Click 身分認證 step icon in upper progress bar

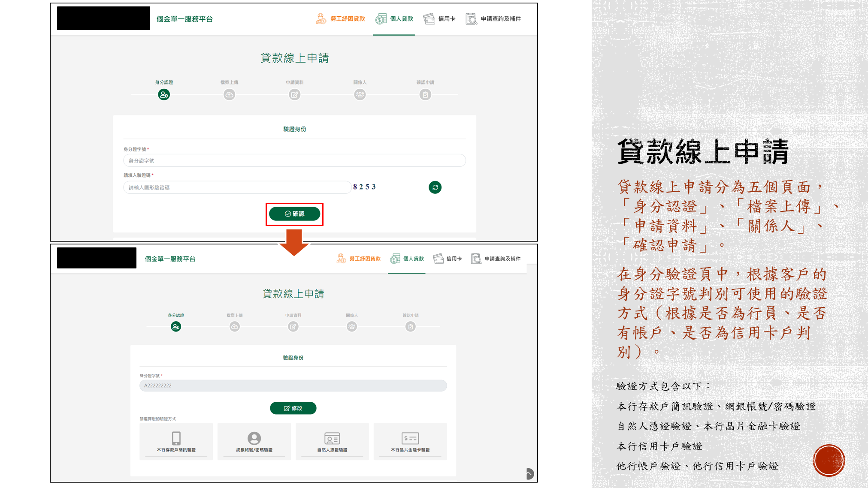164,95
